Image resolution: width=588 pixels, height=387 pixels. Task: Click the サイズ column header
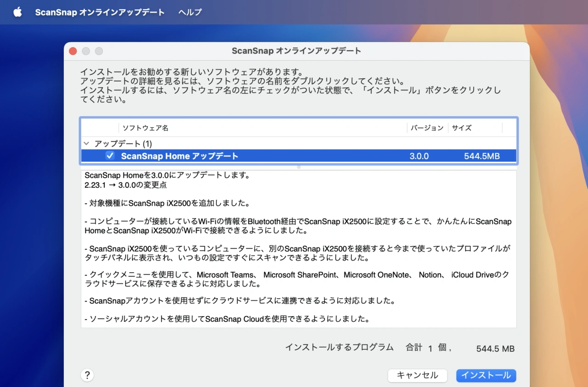pyautogui.click(x=462, y=128)
